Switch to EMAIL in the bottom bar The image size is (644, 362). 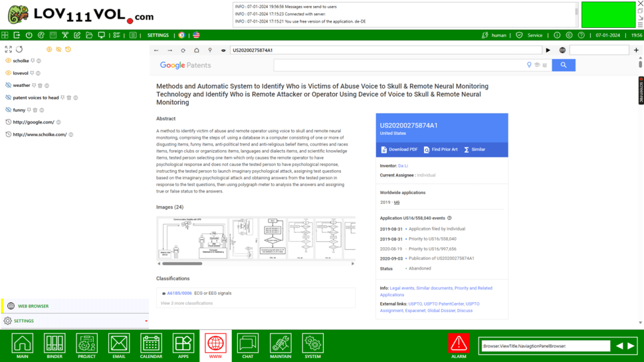pos(119,346)
